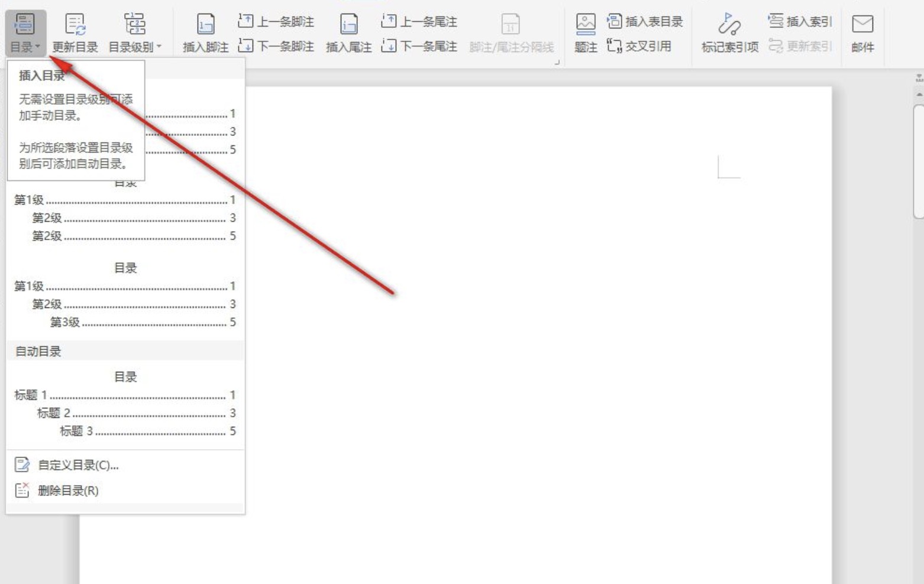Click the document's vertical scrollbar thumb
The width and height of the screenshot is (924, 584).
pos(919,162)
